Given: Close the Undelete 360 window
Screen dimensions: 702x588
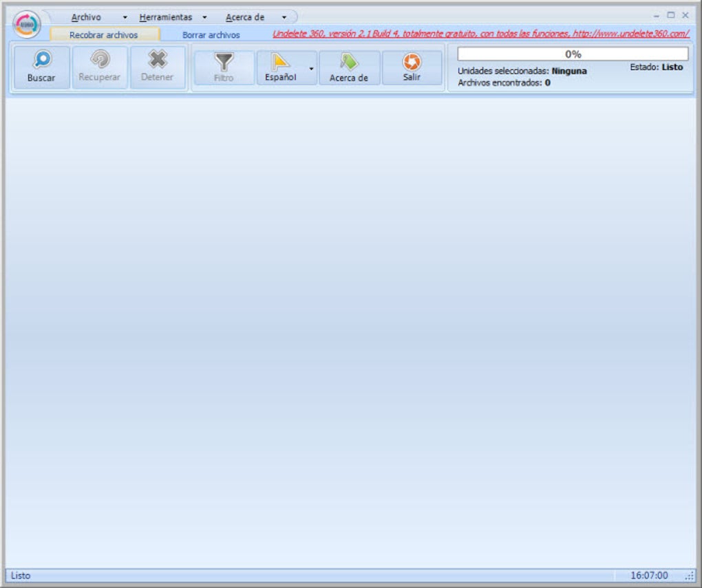Looking at the screenshot, I should click(x=685, y=15).
